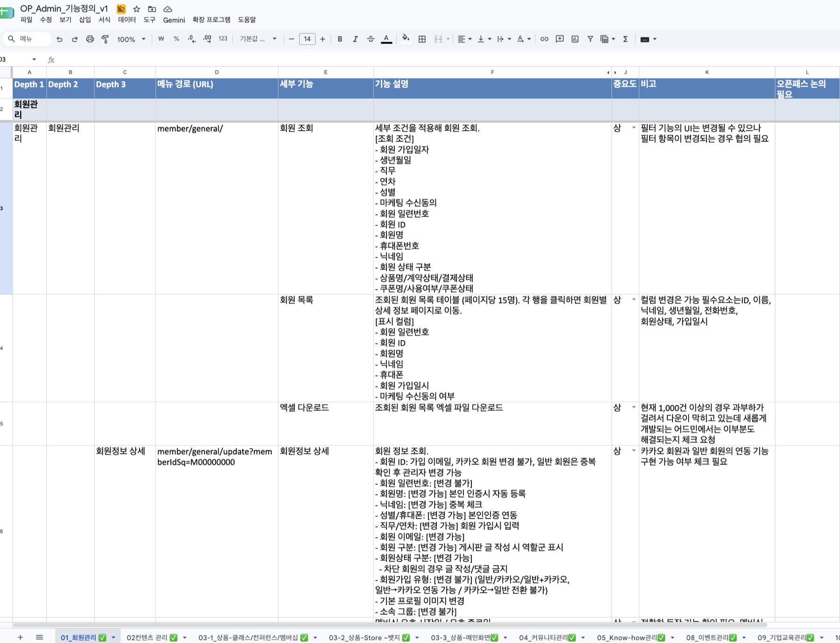Format cells as percent
This screenshot has width=840, height=643.
click(x=176, y=39)
